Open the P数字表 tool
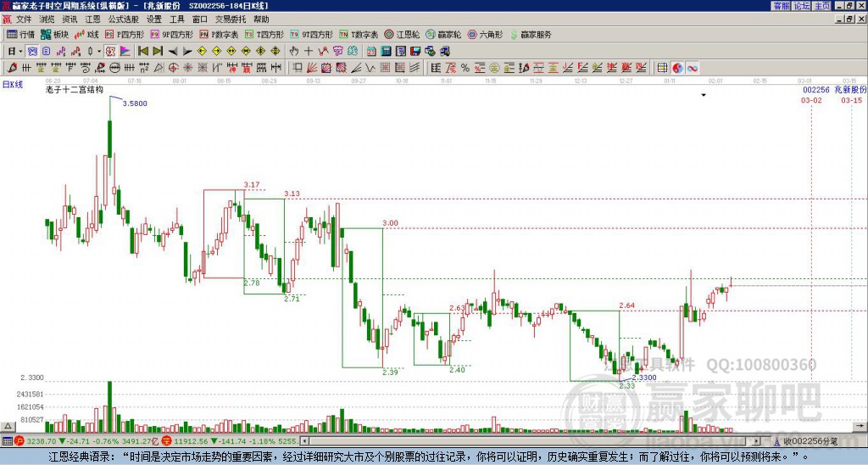This screenshot has height=465, width=868. click(219, 34)
